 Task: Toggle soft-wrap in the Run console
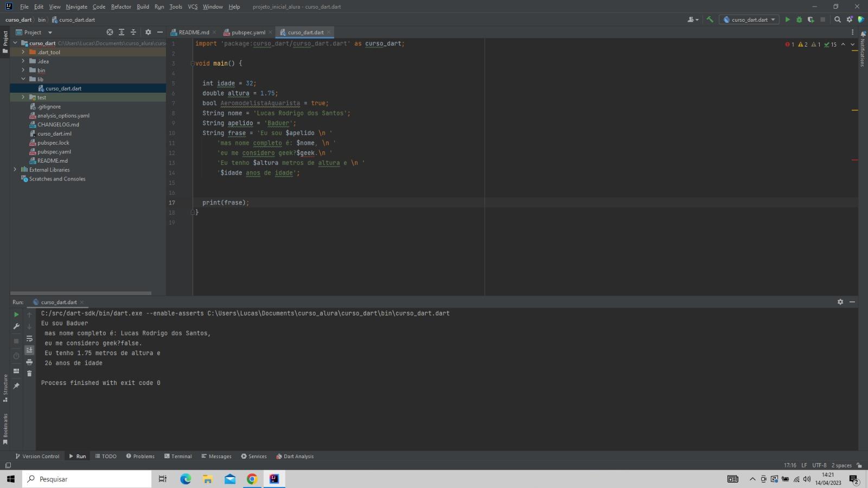[x=29, y=338]
